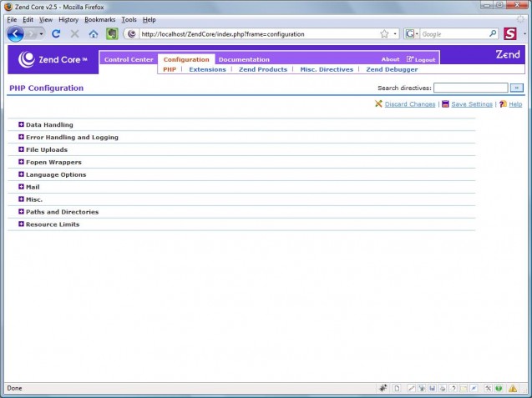532x398 pixels.
Task: Click the bug icon in the status bar
Action: pos(383,388)
